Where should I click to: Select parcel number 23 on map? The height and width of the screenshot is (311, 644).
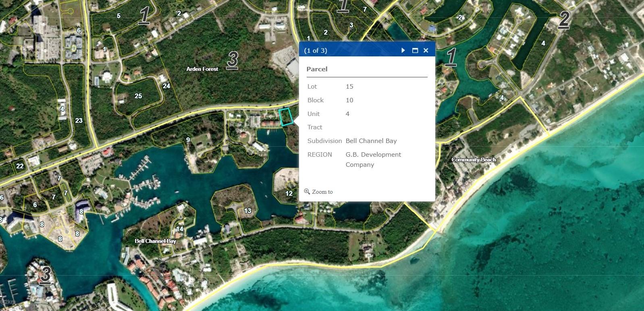click(x=79, y=120)
